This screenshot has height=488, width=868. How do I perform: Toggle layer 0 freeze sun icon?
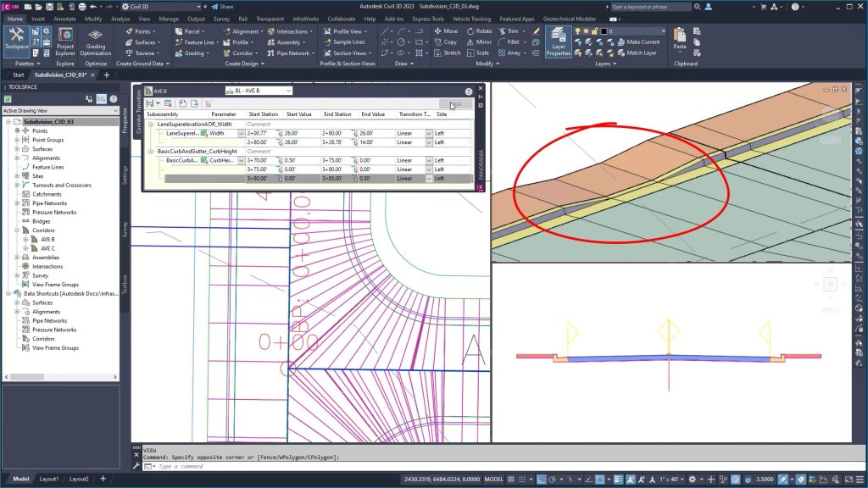click(x=587, y=31)
